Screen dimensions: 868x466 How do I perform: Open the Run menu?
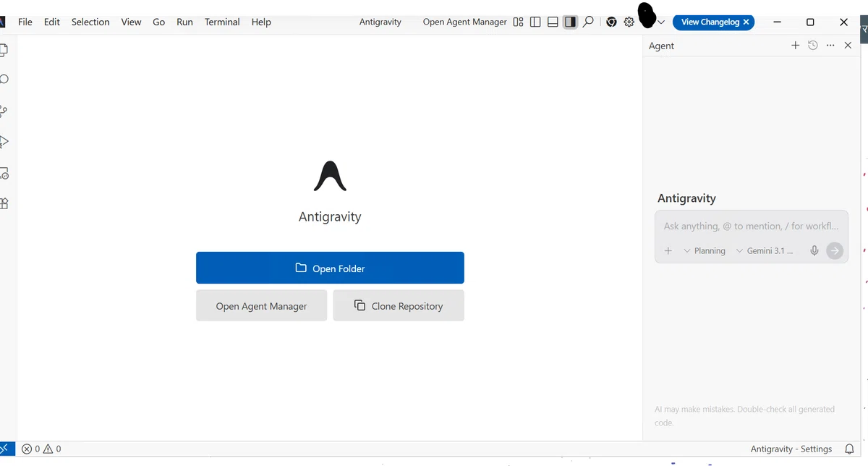[x=184, y=22]
